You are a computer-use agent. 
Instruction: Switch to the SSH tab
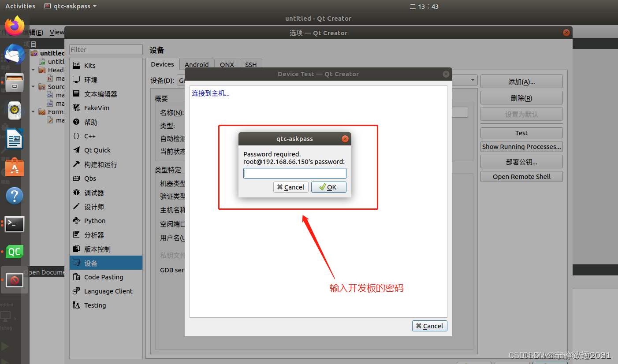point(251,64)
